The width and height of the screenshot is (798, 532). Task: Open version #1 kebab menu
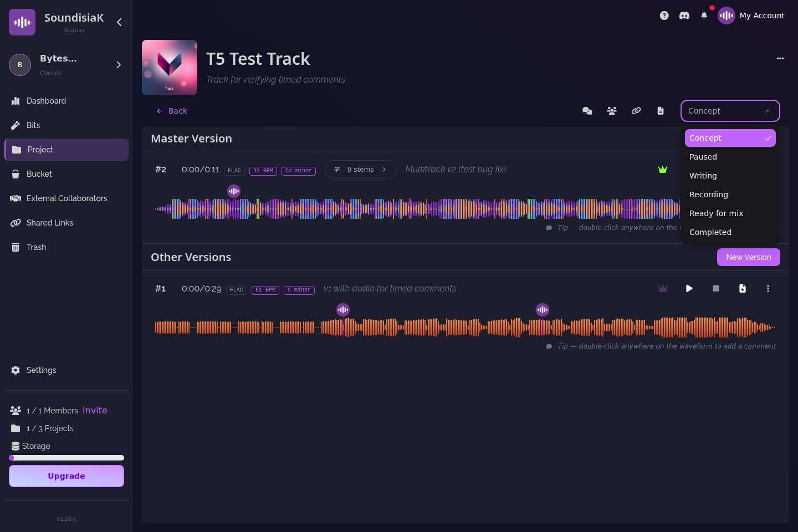768,289
